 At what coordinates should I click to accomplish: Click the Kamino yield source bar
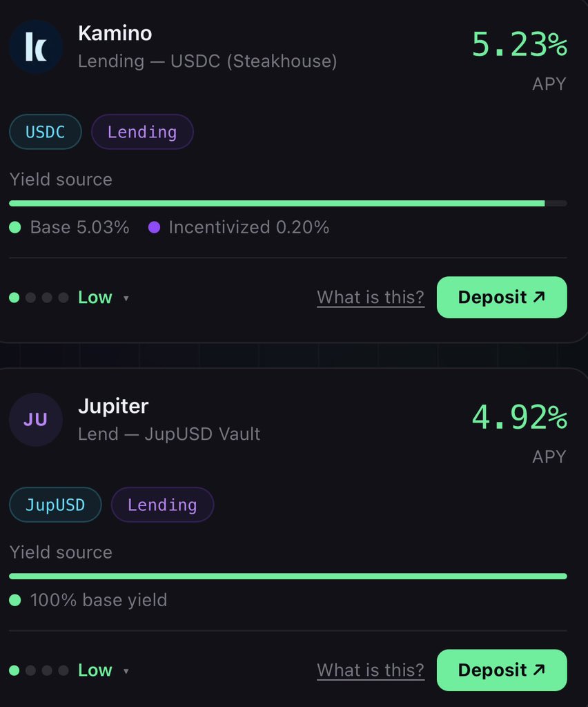click(288, 204)
